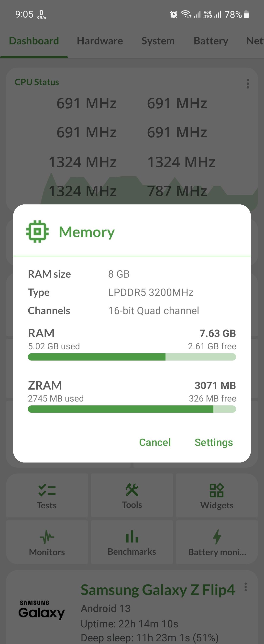Click the RAM usage progress bar

132,357
